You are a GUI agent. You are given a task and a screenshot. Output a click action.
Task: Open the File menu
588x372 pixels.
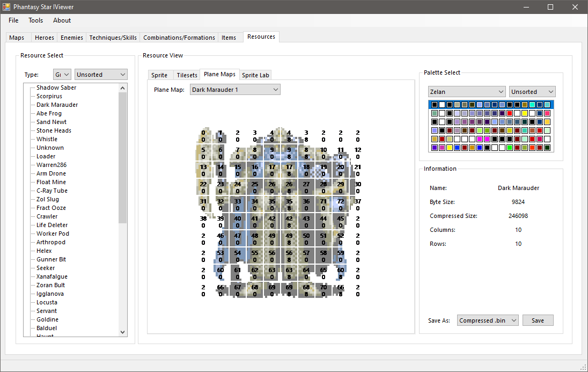[13, 20]
